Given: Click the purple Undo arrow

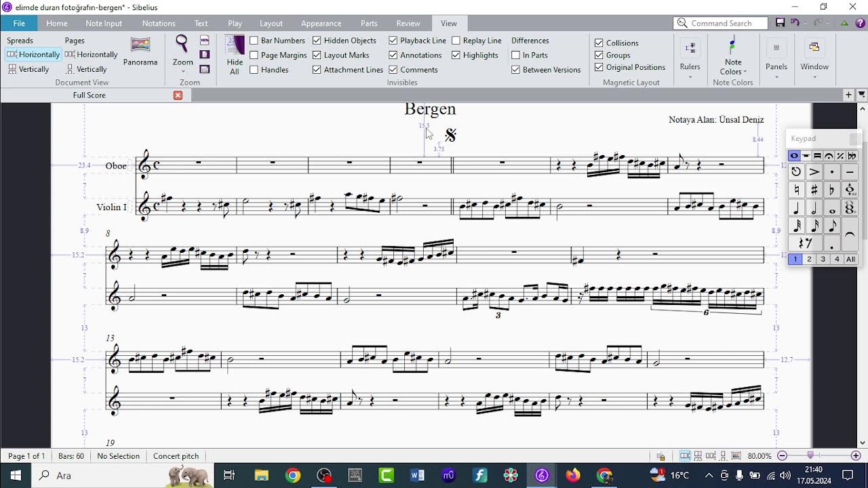Looking at the screenshot, I should [795, 23].
